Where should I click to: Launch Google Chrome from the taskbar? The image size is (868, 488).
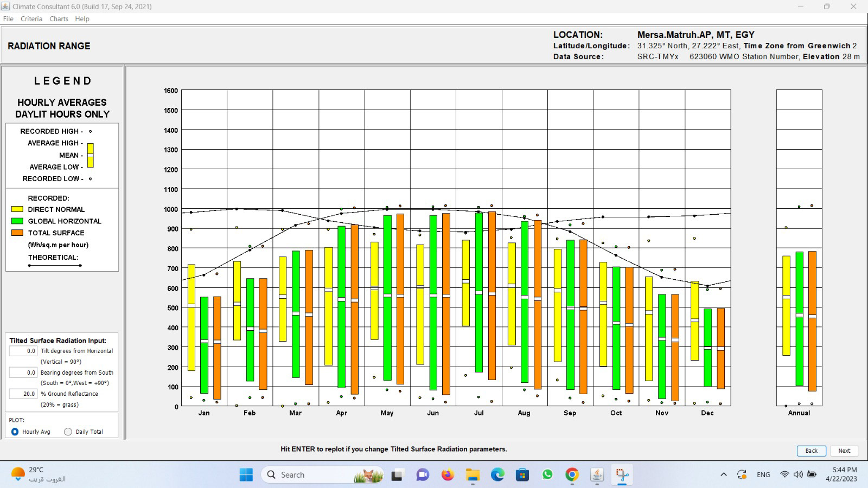point(572,475)
